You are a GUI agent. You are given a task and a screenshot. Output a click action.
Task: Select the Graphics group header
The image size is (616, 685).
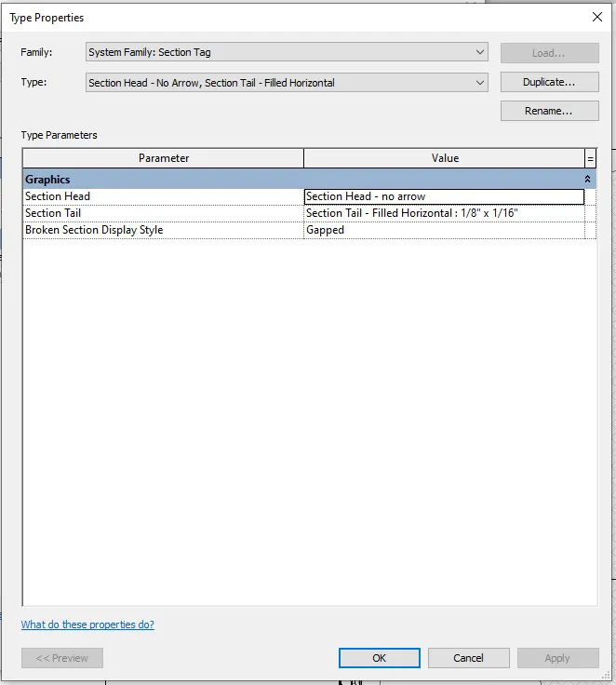279,179
